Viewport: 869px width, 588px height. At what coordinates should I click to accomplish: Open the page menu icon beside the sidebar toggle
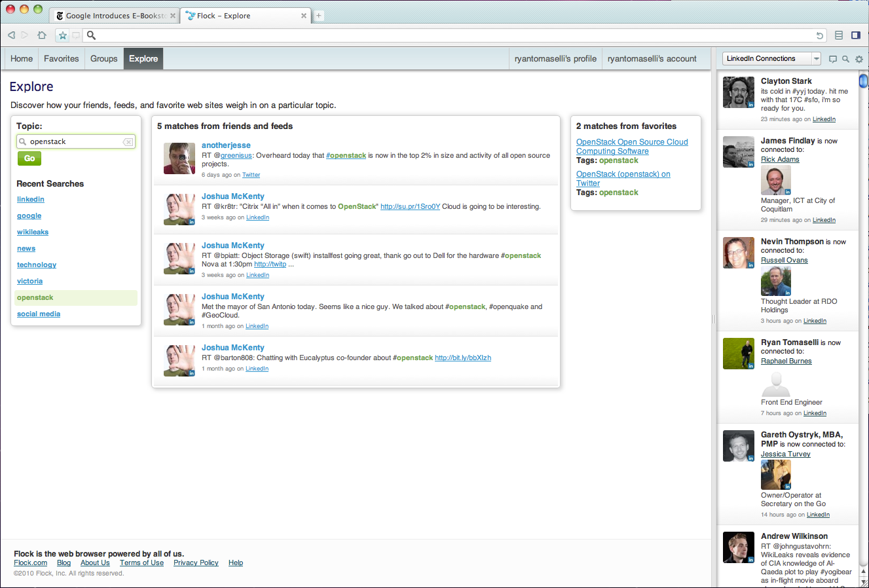[839, 35]
